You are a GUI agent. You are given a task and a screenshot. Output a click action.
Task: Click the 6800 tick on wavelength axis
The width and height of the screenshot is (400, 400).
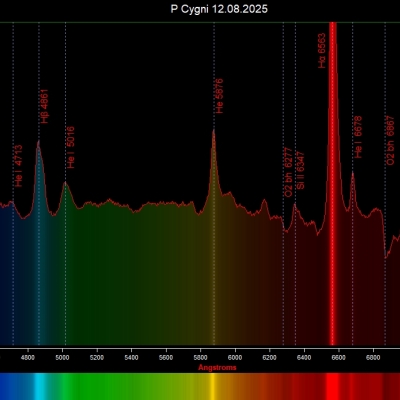point(373,358)
